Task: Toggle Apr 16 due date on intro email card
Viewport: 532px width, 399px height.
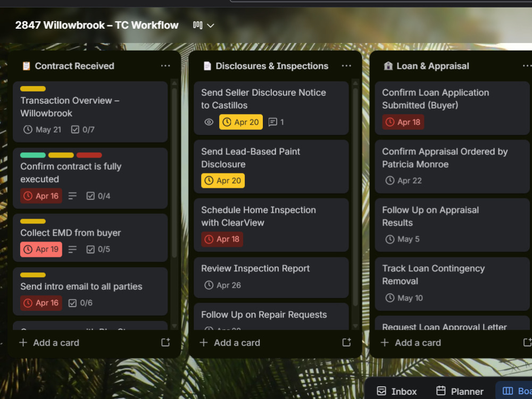Action: (41, 303)
